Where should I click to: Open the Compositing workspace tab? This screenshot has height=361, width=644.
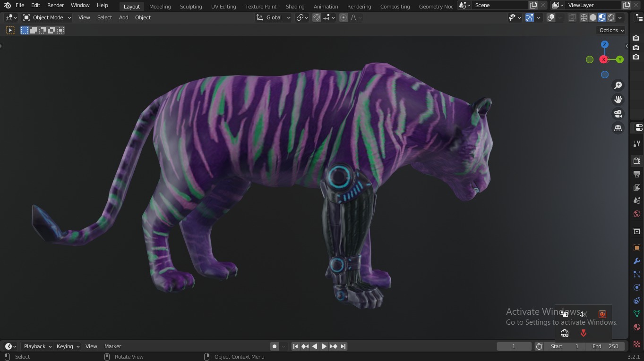click(395, 7)
